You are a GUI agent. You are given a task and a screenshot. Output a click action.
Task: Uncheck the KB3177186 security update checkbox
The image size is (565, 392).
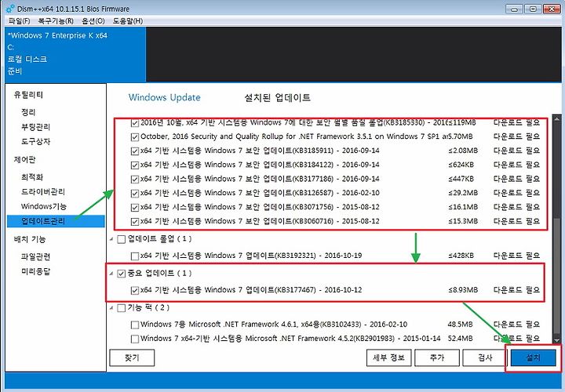135,180
